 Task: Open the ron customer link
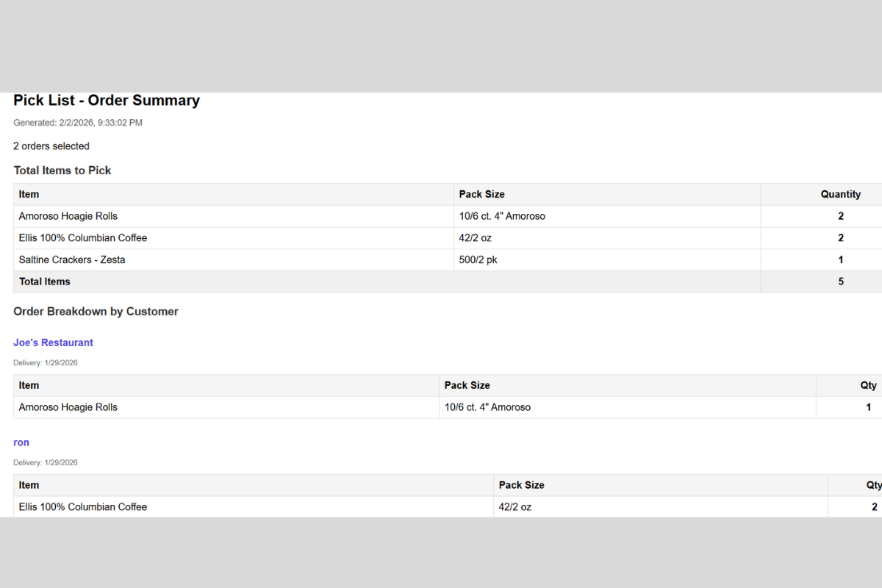click(21, 442)
